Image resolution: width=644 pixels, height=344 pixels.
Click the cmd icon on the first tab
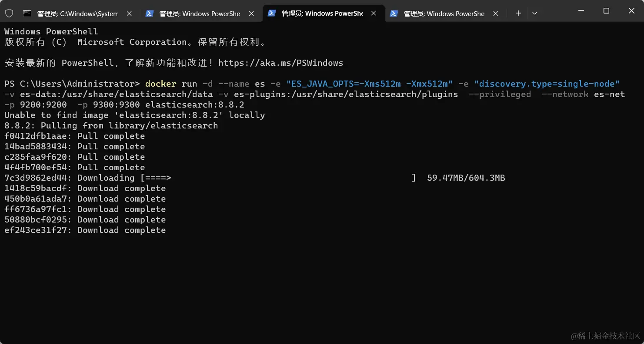[27, 13]
